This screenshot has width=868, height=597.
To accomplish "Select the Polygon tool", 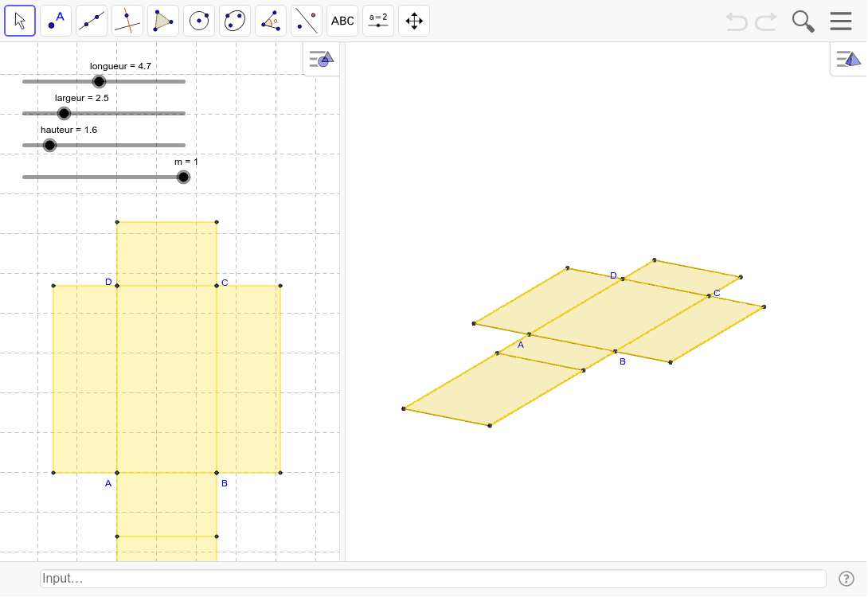I will (163, 21).
